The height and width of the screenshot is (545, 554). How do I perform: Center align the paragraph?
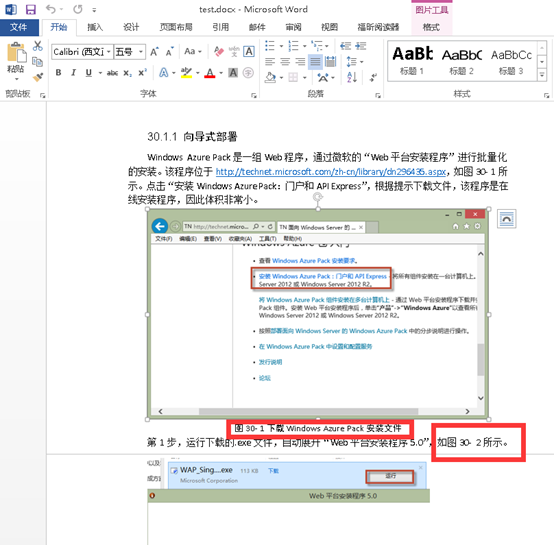(285, 62)
